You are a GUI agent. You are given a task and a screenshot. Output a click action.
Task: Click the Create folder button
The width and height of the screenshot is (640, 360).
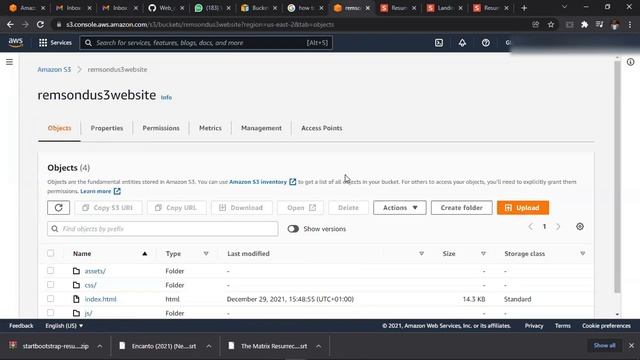click(x=462, y=208)
